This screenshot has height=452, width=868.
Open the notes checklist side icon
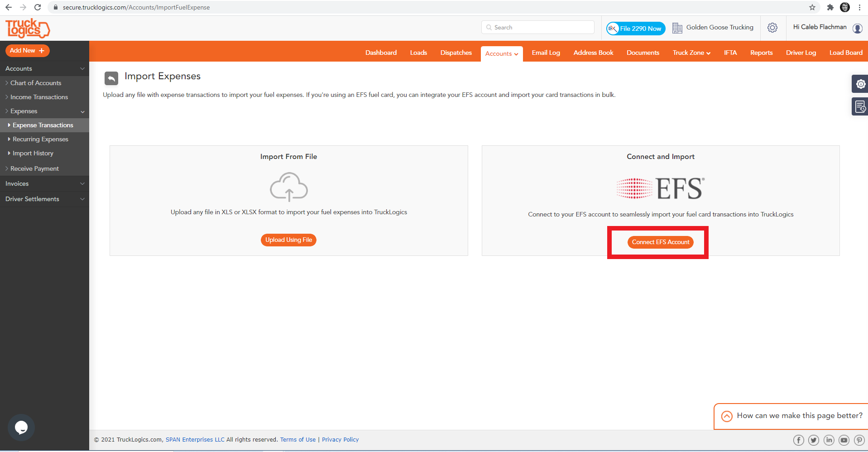pos(860,107)
